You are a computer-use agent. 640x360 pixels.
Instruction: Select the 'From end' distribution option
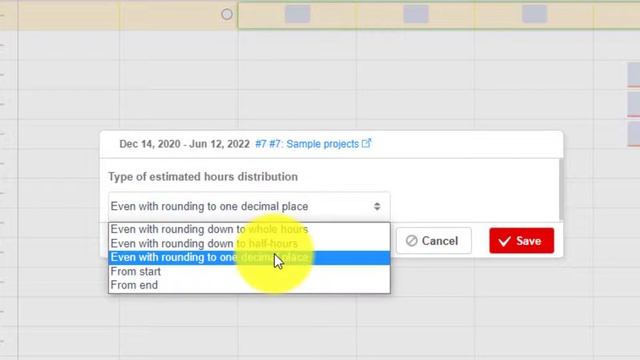[249, 285]
